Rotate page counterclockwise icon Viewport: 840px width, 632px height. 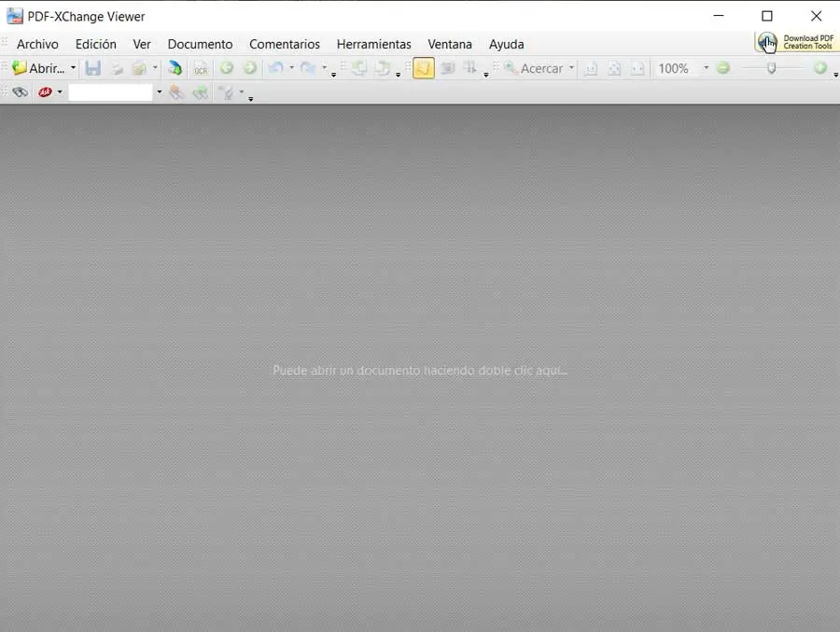[359, 68]
